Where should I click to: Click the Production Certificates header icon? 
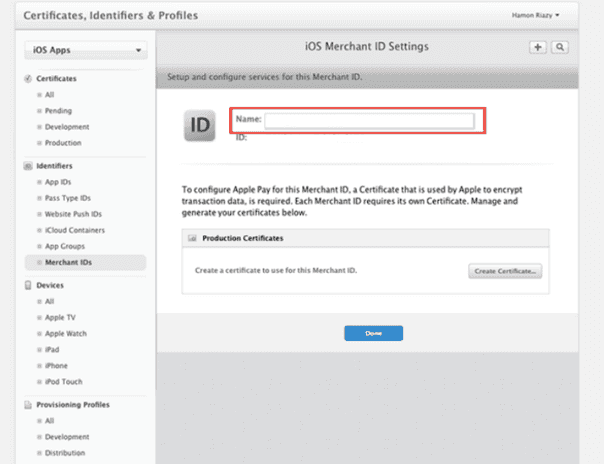tap(192, 239)
